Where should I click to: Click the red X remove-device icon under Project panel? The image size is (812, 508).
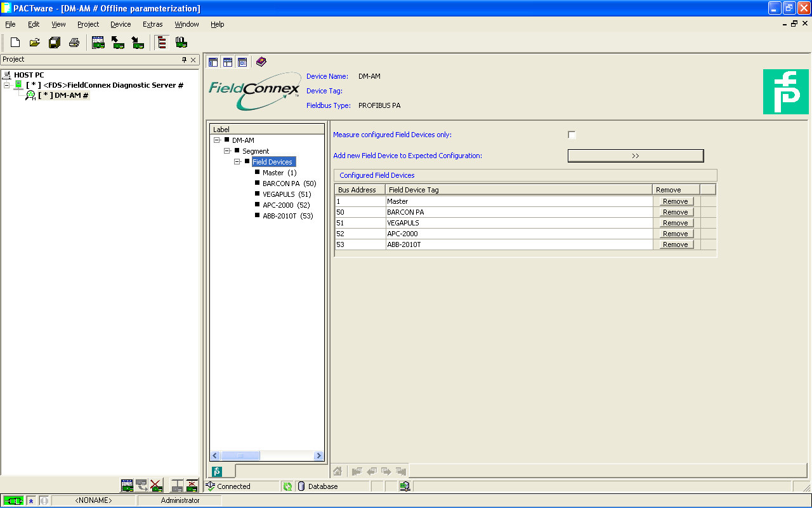pos(157,486)
